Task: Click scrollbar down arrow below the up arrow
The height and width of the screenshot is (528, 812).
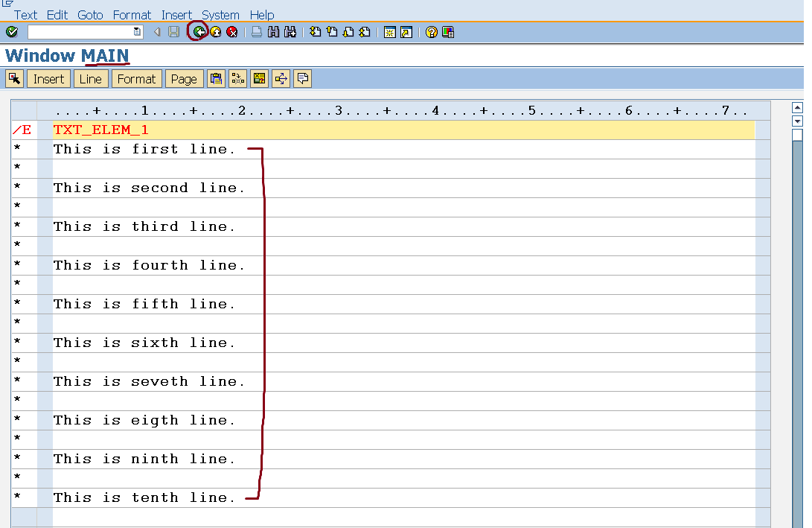Action: (x=798, y=121)
